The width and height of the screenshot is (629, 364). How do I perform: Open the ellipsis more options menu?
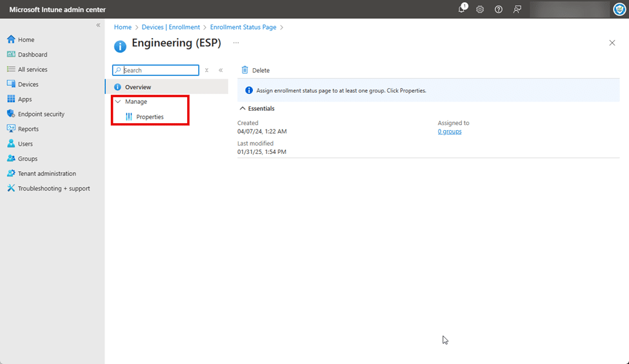click(236, 43)
